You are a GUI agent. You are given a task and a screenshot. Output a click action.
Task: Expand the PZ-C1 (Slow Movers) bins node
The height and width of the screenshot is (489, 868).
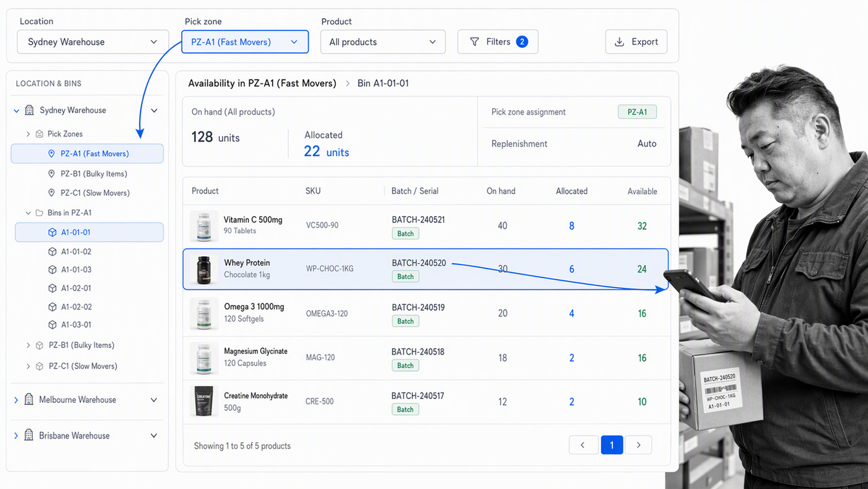(28, 366)
